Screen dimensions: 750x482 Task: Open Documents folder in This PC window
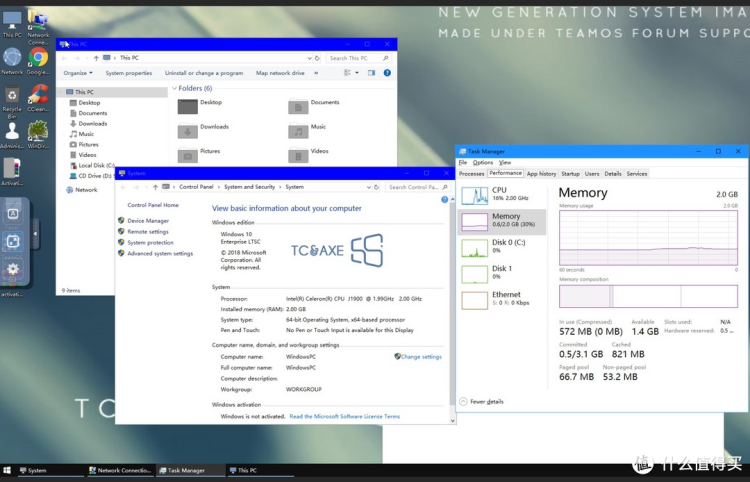[314, 106]
